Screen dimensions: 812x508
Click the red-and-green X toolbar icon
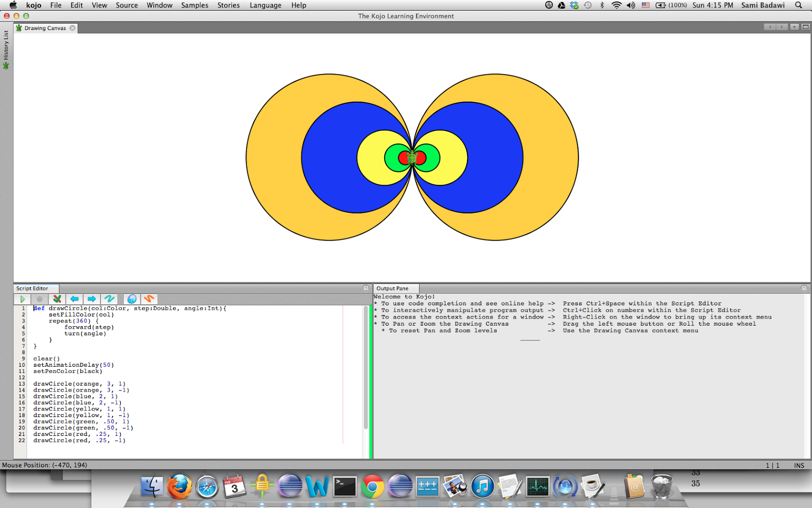57,299
